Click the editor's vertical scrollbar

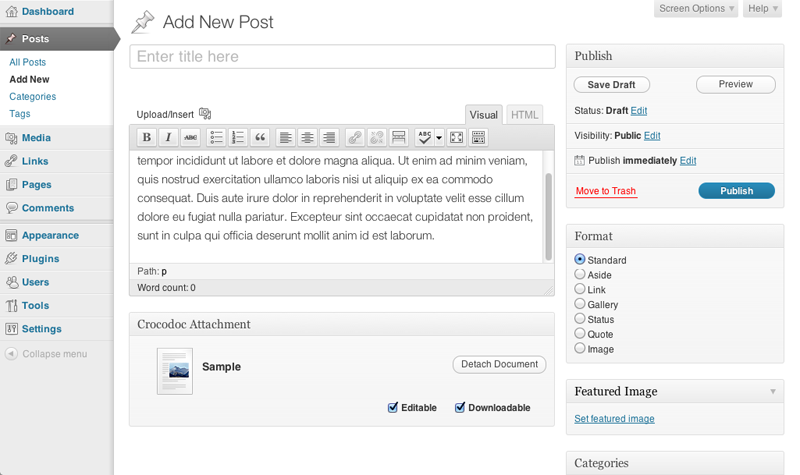coord(548,217)
